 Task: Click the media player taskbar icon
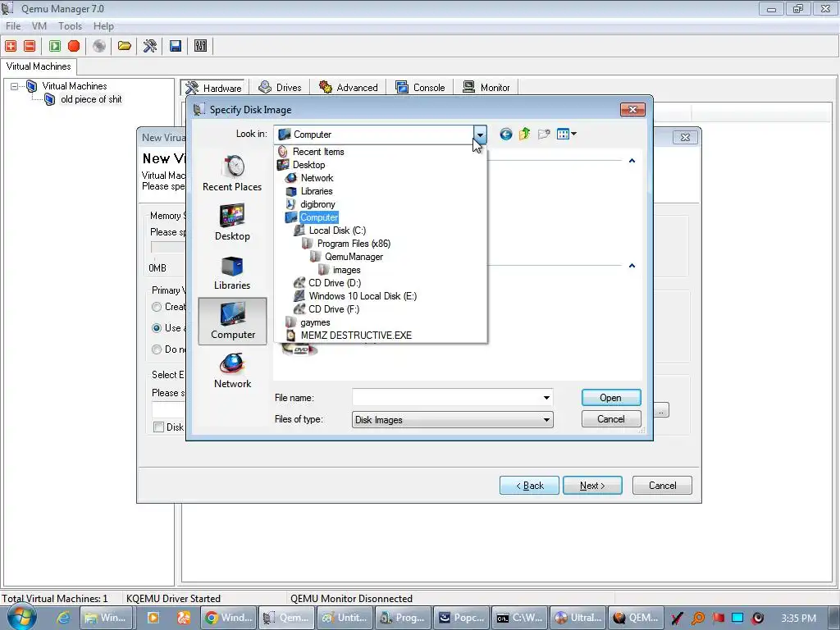[153, 618]
